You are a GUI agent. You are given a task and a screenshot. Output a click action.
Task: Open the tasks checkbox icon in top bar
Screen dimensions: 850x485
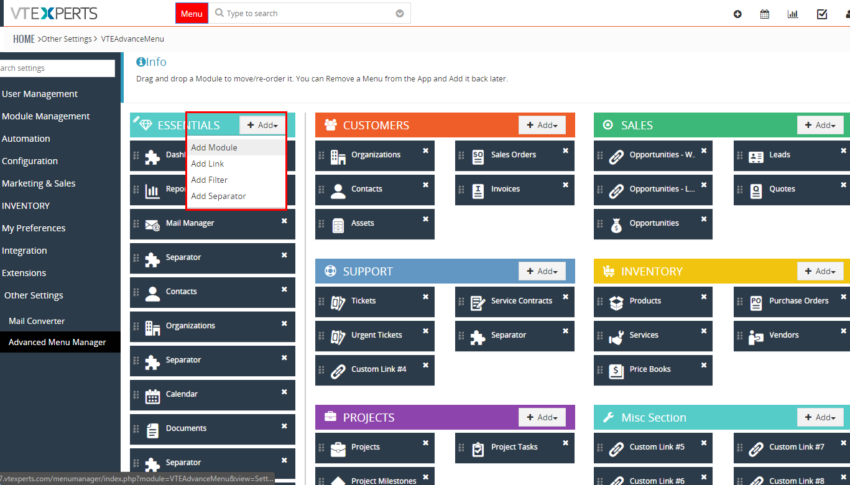(822, 14)
